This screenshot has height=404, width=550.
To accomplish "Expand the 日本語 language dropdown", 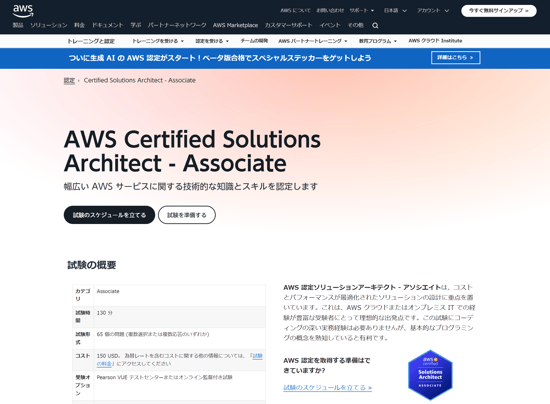I will [x=395, y=11].
